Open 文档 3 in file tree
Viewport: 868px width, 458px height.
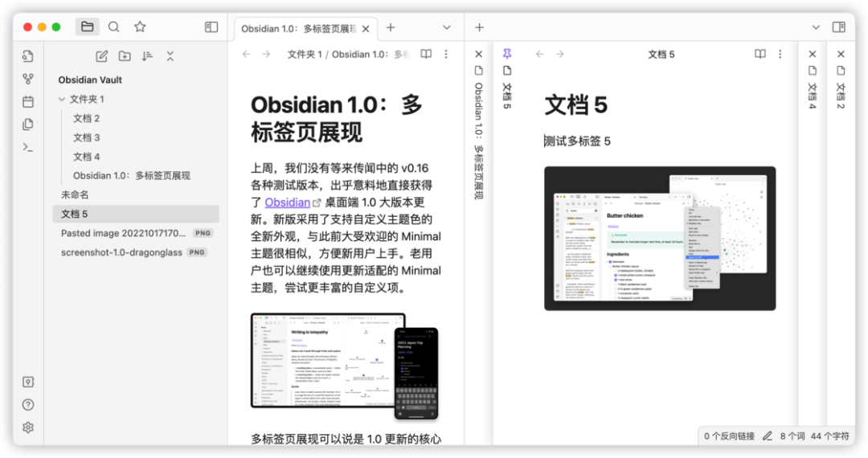(86, 137)
